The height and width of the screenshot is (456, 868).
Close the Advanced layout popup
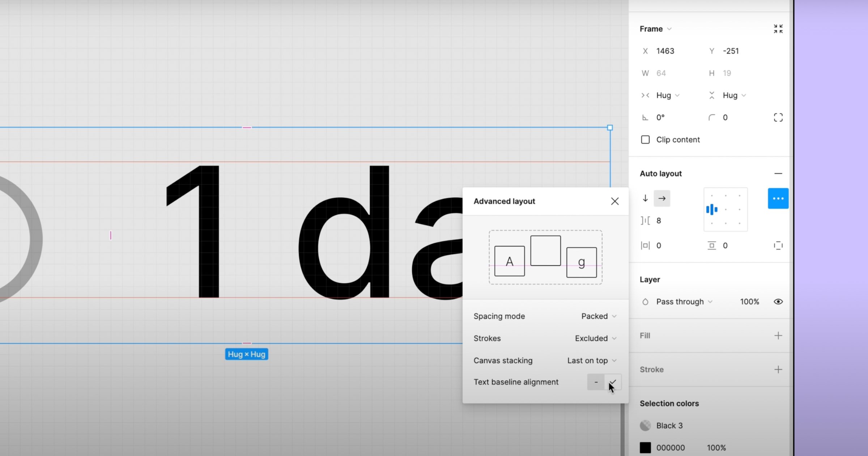(x=615, y=201)
